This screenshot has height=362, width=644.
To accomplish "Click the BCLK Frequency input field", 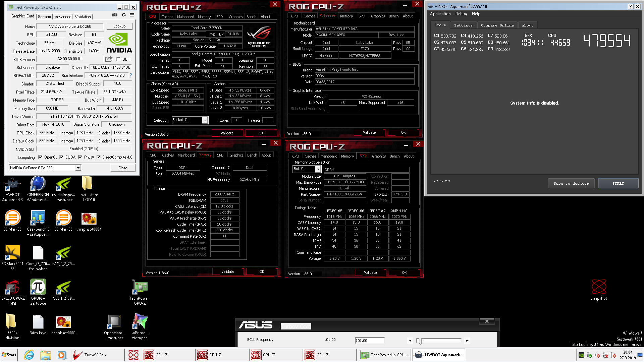I will pyautogui.click(x=369, y=341).
